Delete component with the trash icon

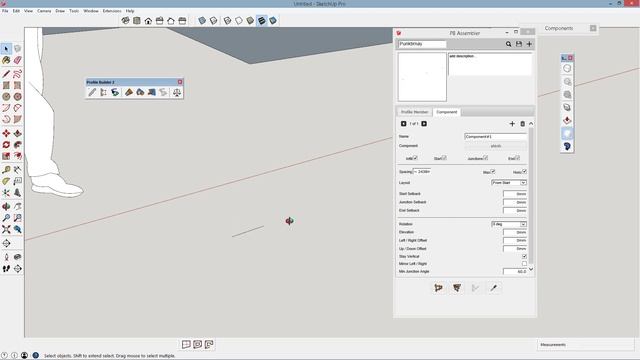[x=522, y=124]
